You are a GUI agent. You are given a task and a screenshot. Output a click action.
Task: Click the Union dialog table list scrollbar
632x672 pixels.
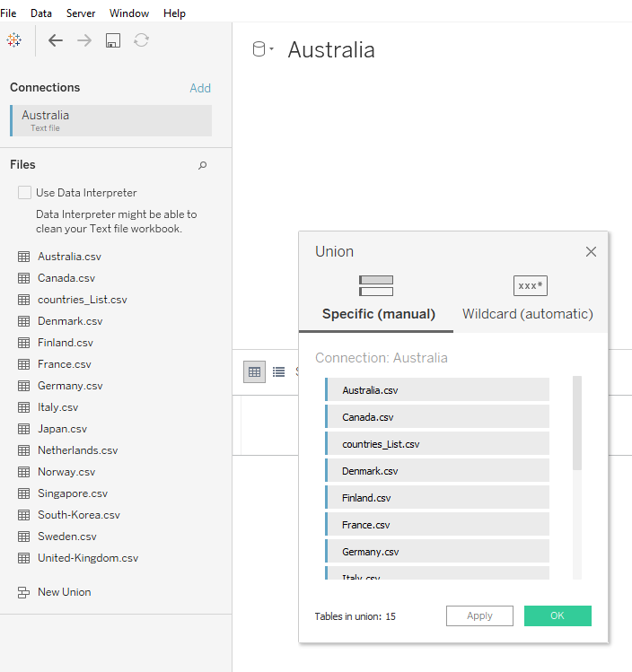tap(577, 422)
